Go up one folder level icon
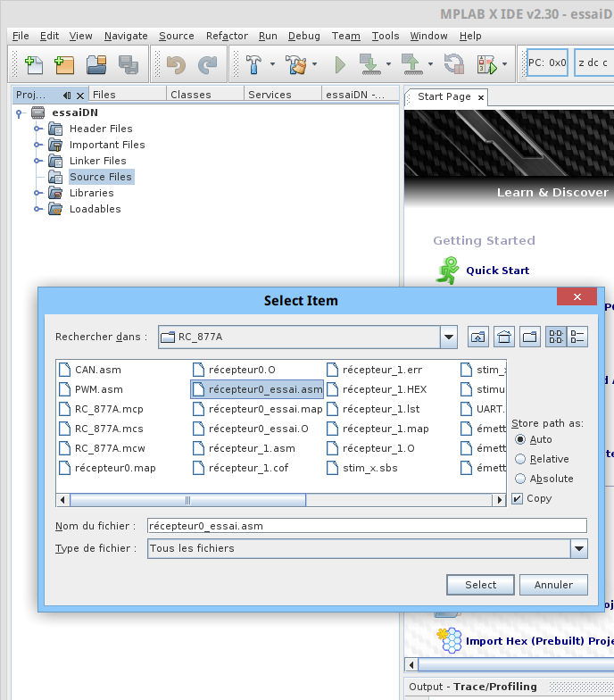Screen dimensions: 614x700 478,337
